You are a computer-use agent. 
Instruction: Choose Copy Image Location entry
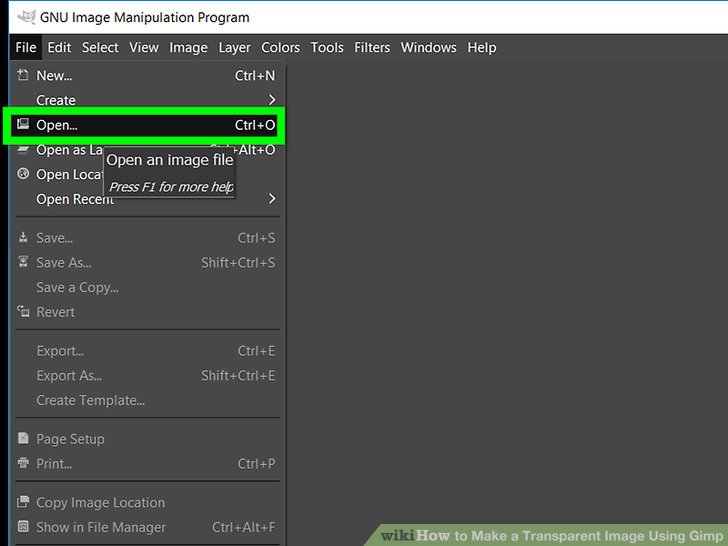[146, 502]
